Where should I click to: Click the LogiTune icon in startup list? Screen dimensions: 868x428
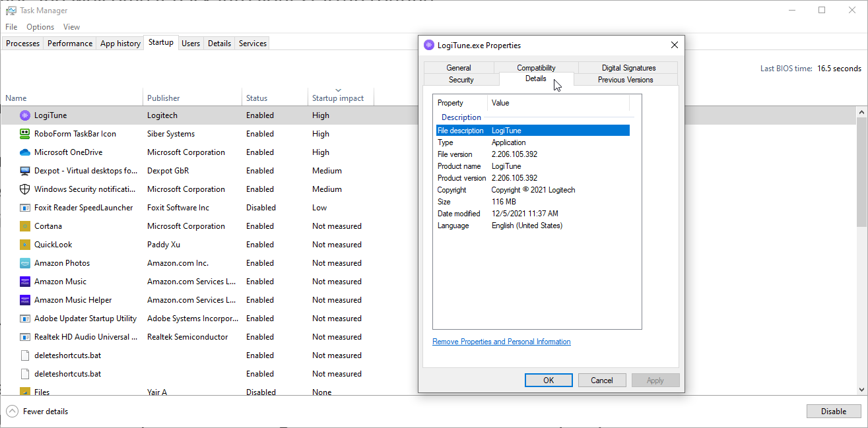(x=25, y=115)
